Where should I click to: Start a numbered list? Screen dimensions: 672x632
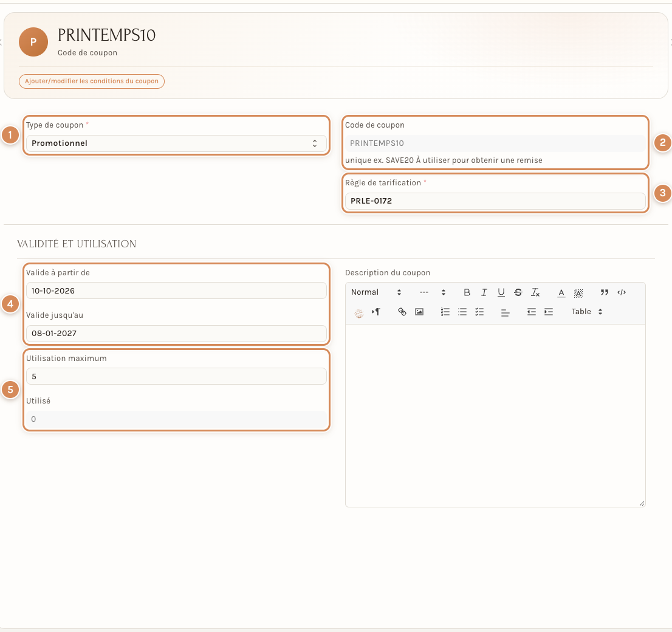coord(445,312)
